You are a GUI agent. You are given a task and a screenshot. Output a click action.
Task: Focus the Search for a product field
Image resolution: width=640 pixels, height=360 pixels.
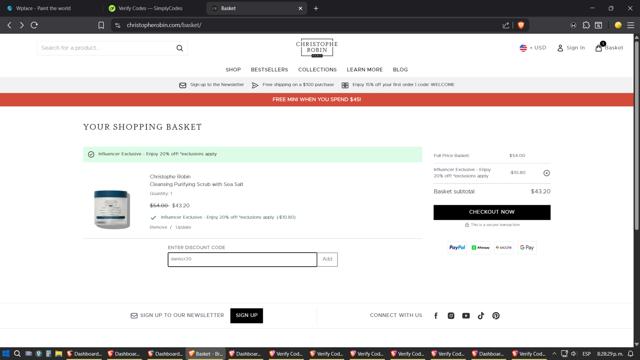(106, 48)
